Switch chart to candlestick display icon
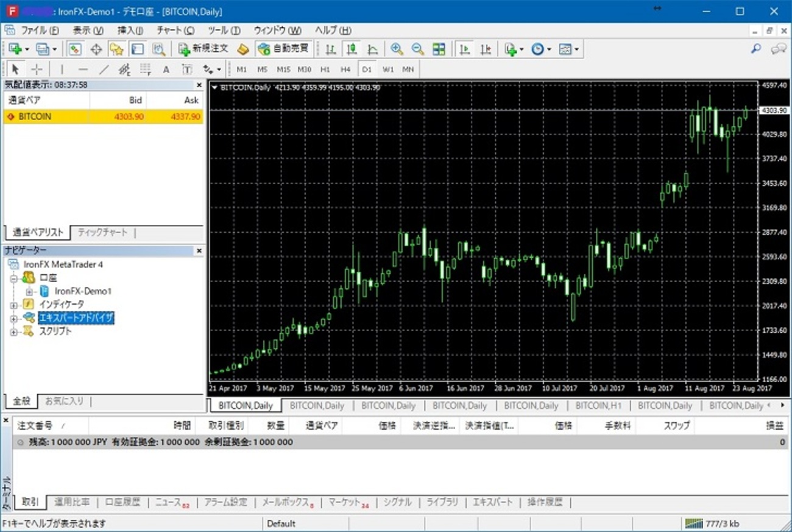The height and width of the screenshot is (532, 792). pos(352,49)
